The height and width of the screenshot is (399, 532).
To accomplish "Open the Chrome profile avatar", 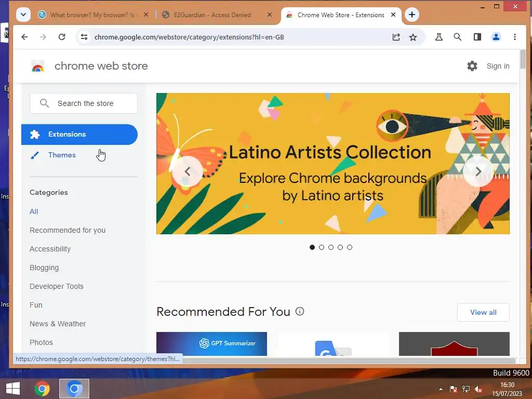I will click(x=496, y=37).
